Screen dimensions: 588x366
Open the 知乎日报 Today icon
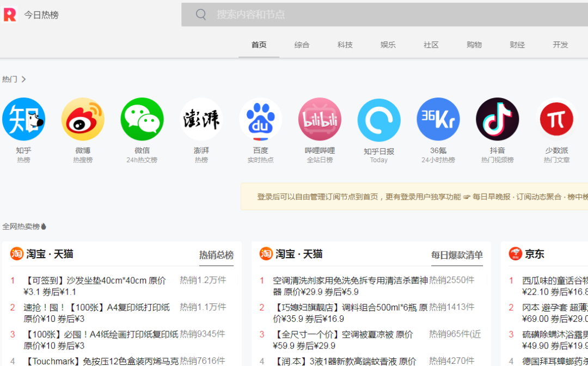pyautogui.click(x=379, y=120)
